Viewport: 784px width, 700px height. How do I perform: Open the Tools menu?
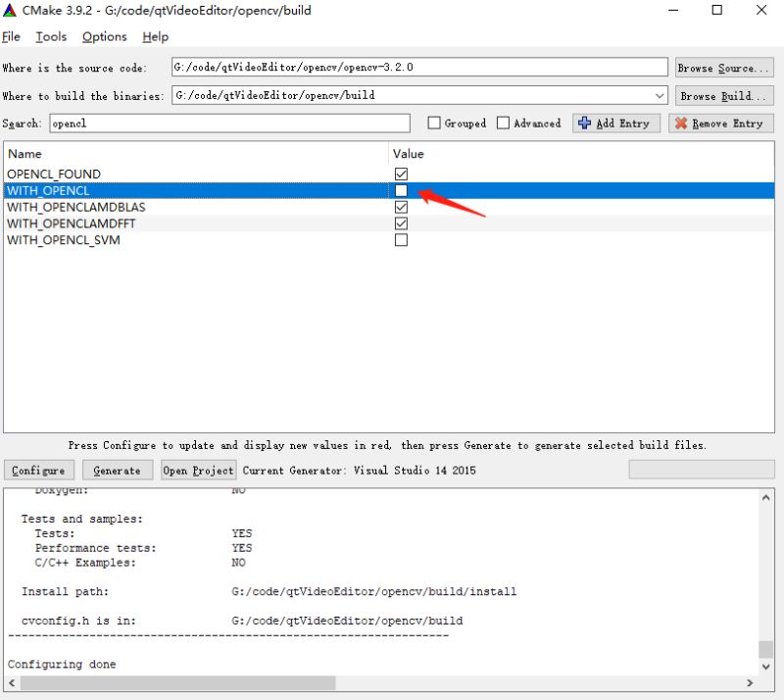[x=51, y=36]
